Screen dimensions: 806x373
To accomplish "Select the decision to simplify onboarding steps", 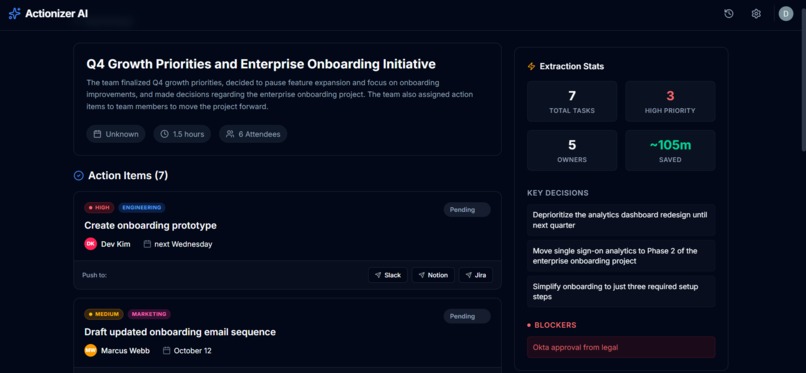I will [621, 291].
